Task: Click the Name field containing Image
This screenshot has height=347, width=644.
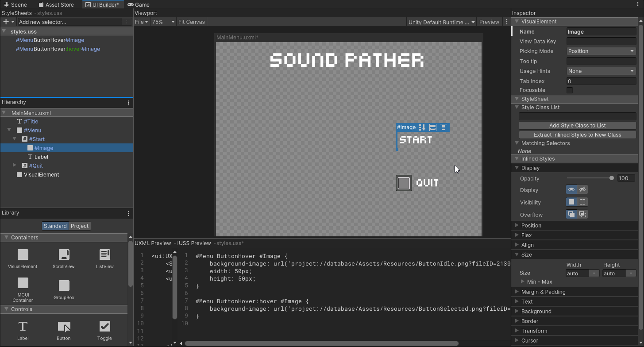Action: [x=601, y=31]
